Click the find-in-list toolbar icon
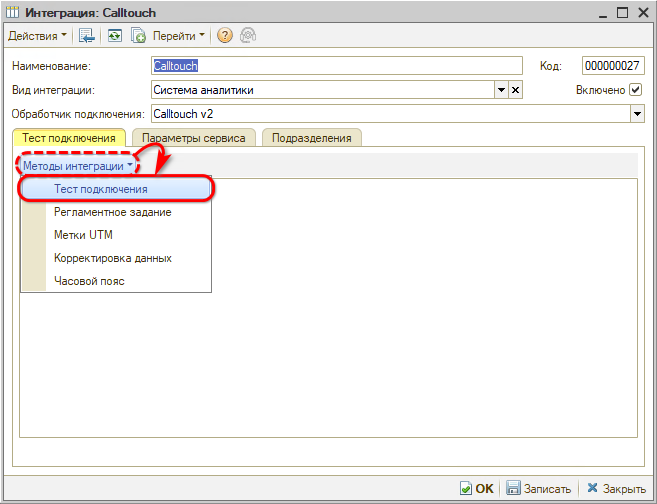Image resolution: width=657 pixels, height=504 pixels. (x=87, y=36)
